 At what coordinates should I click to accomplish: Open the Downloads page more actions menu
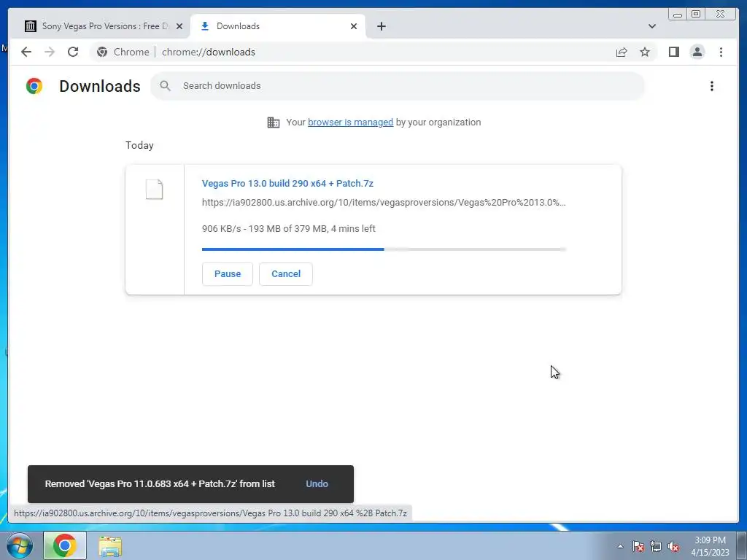[712, 86]
